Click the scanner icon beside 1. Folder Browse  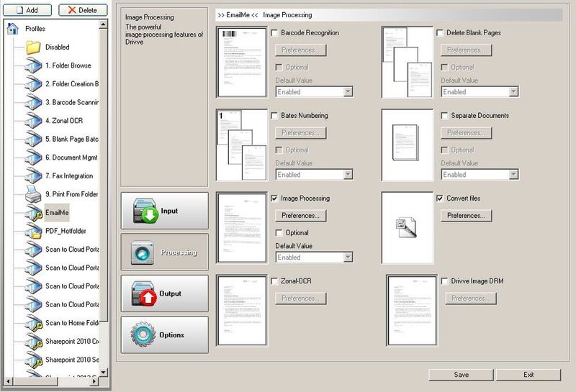click(x=33, y=65)
